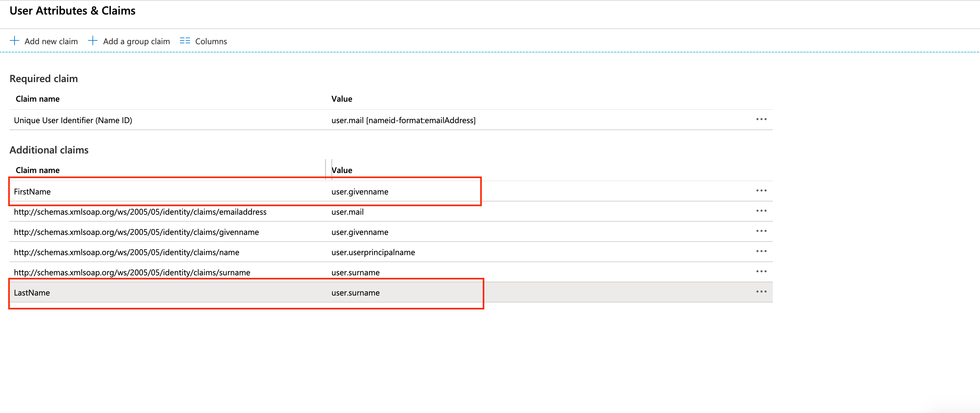The image size is (980, 413).
Task: Open ellipsis menu for schema surname claim
Action: (x=761, y=271)
